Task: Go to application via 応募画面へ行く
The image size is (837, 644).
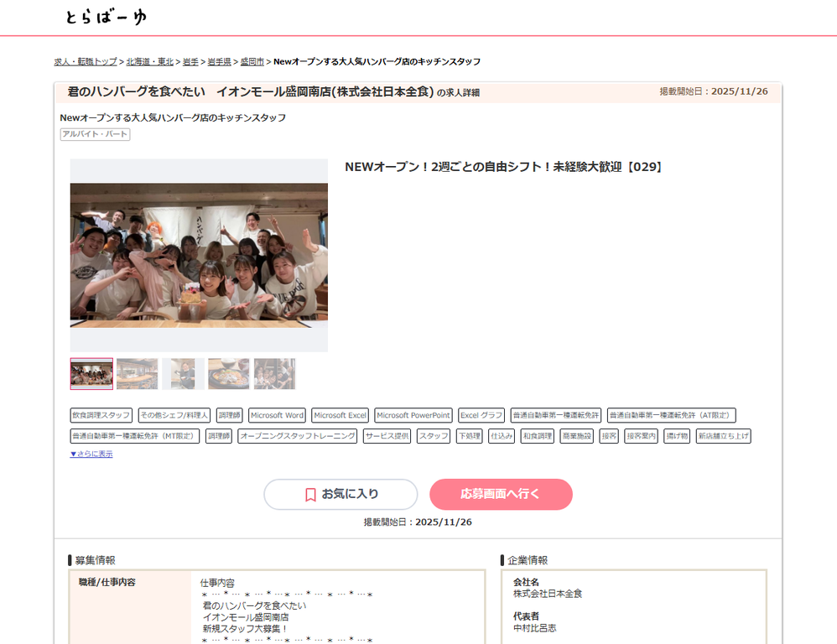Action: [x=501, y=494]
